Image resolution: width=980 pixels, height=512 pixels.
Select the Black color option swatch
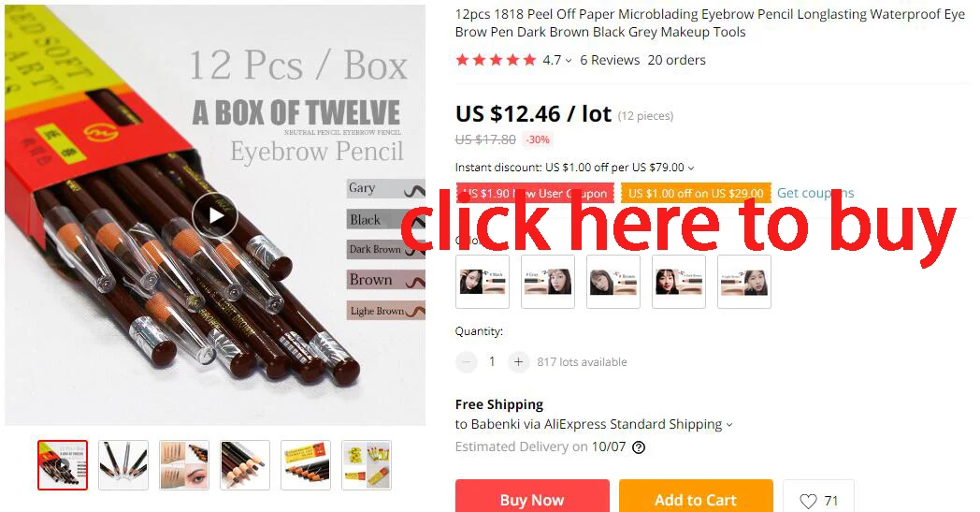[x=483, y=282]
